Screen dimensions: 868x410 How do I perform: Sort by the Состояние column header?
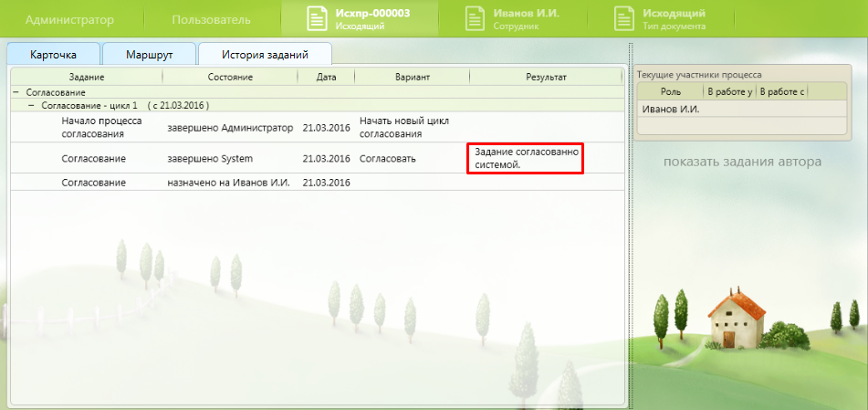(x=230, y=78)
